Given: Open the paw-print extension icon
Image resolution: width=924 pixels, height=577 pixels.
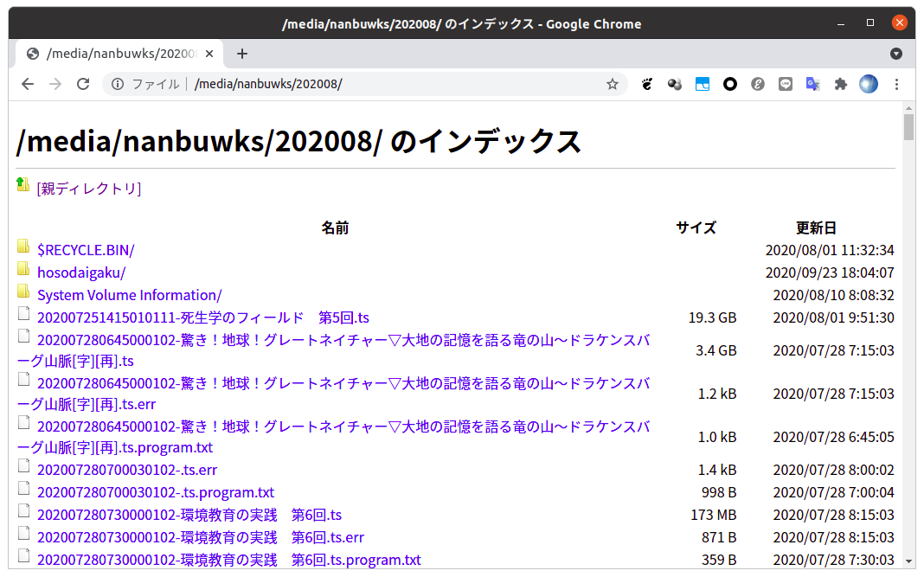Looking at the screenshot, I should tap(647, 84).
